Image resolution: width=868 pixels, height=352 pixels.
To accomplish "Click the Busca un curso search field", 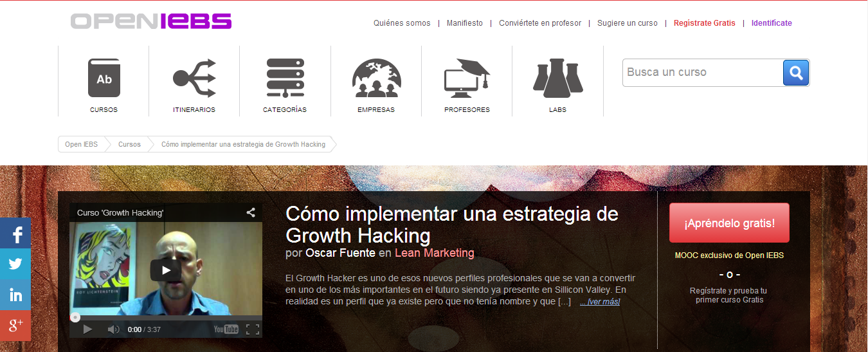I will [x=703, y=73].
